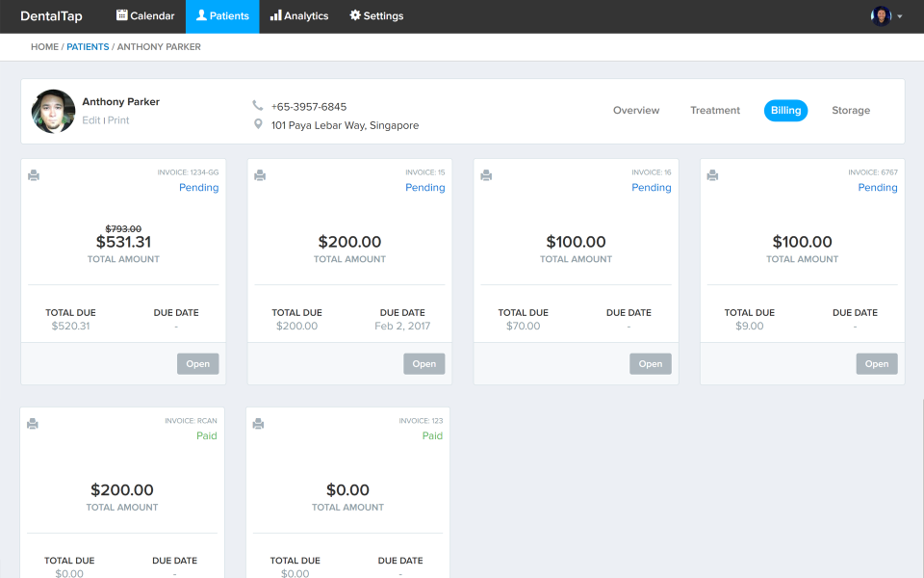Click the $520.31 total due value
Screen dimensions: 924x578
70,327
